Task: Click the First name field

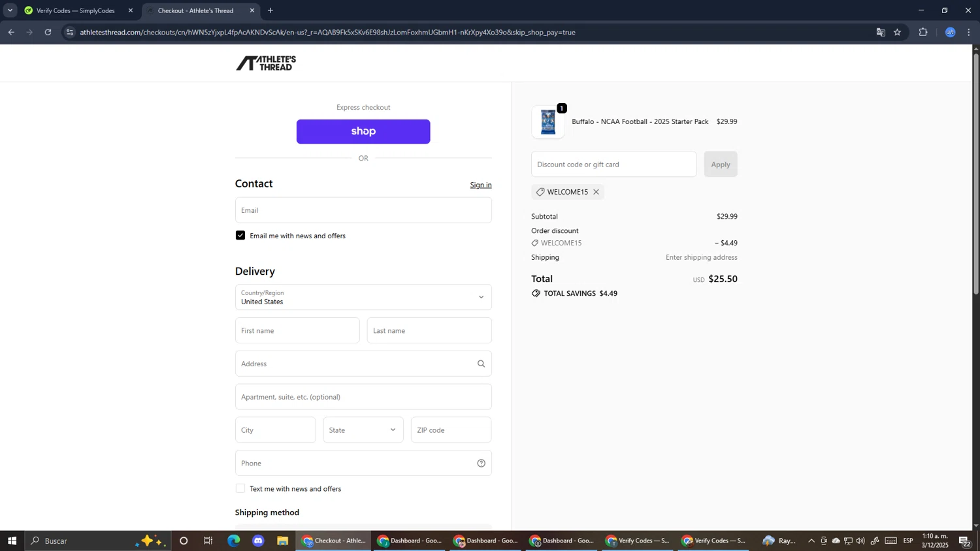Action: 297,330
